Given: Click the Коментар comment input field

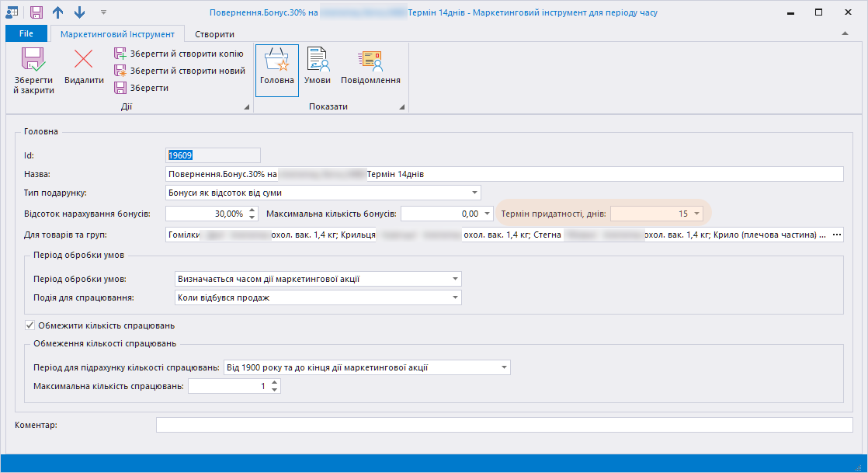Looking at the screenshot, I should pyautogui.click(x=504, y=425).
